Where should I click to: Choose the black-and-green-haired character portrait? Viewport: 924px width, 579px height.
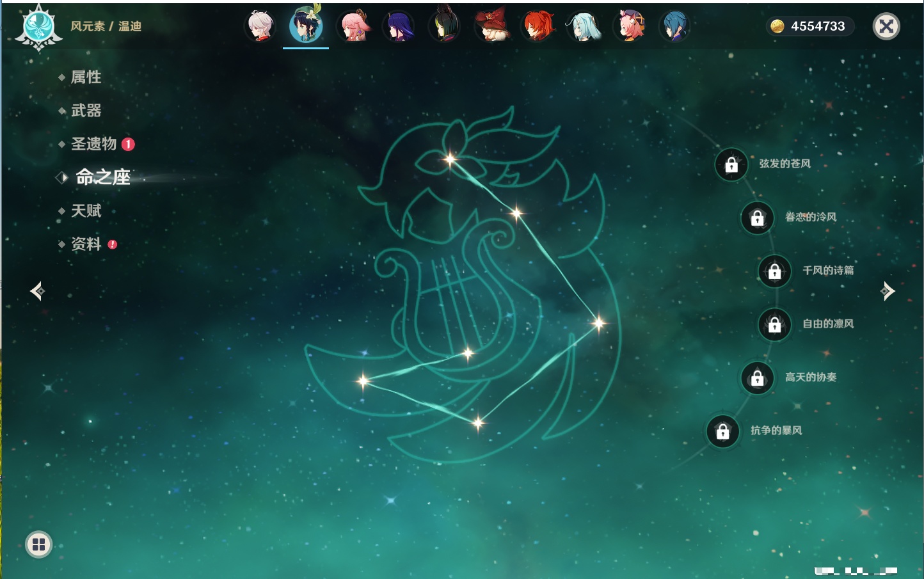(x=445, y=26)
